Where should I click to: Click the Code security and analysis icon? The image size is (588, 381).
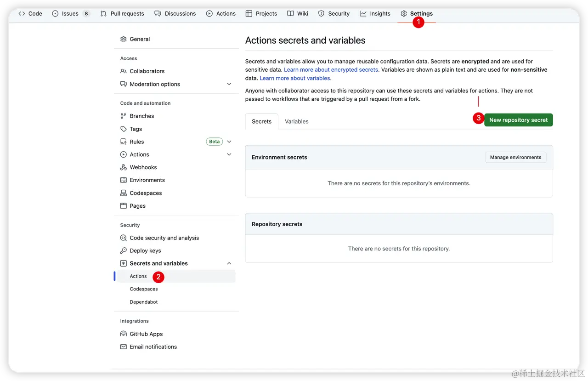123,238
